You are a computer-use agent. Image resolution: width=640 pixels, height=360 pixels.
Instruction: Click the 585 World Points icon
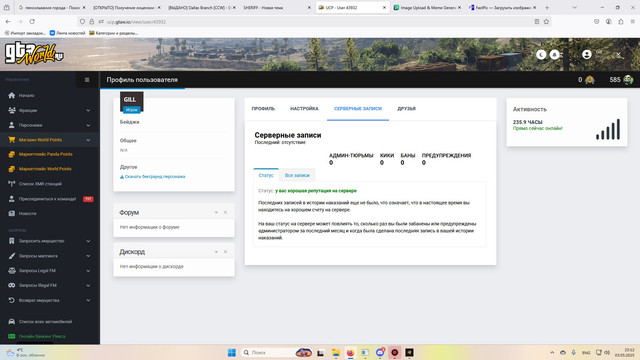628,80
